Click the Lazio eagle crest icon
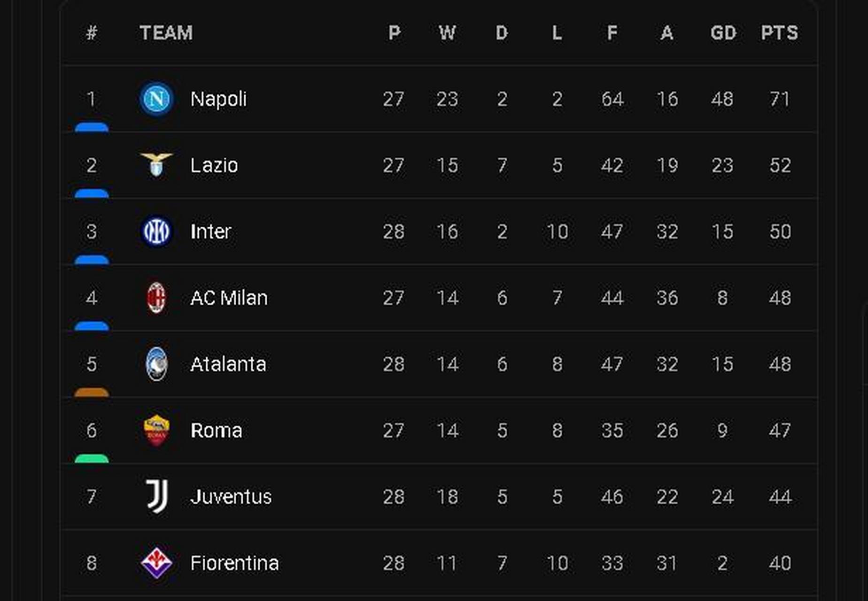The image size is (868, 601). point(156,165)
